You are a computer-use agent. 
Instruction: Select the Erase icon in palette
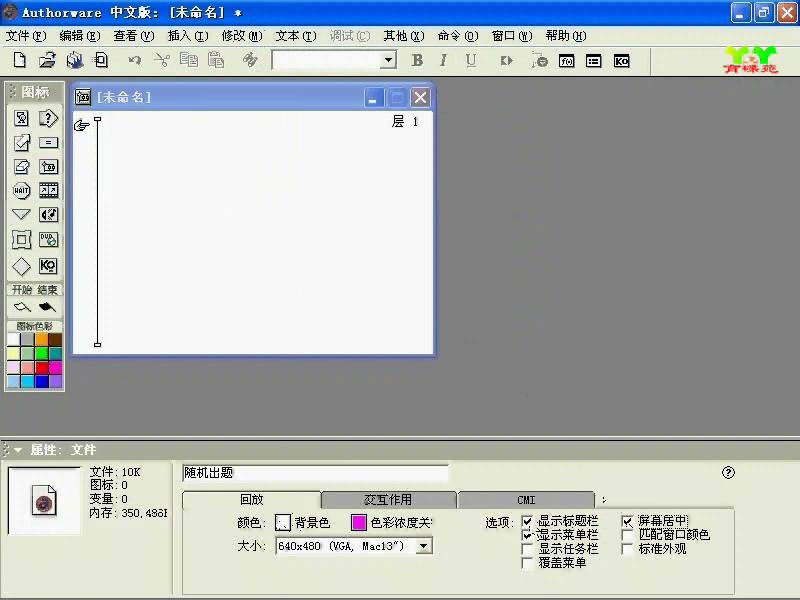pyautogui.click(x=21, y=166)
